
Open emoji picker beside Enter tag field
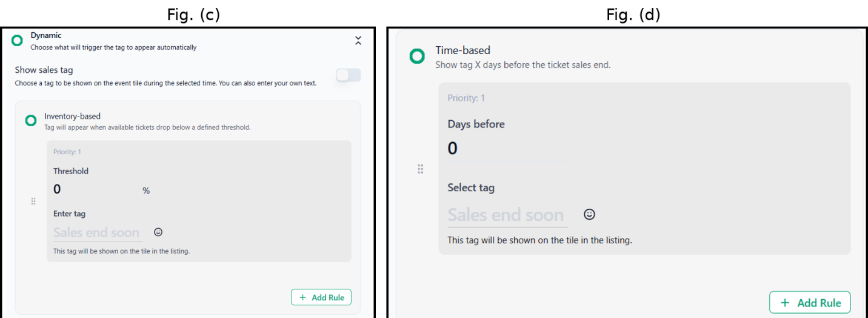pos(158,232)
